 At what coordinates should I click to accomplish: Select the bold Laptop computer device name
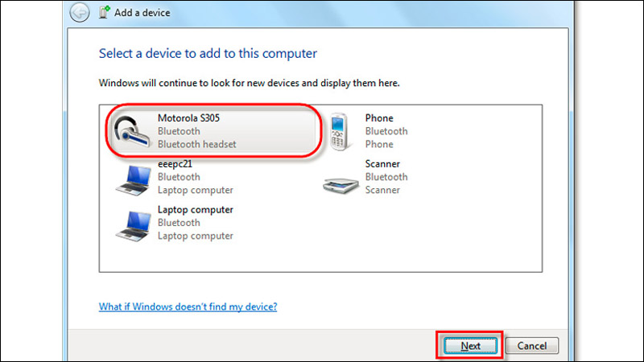[195, 210]
